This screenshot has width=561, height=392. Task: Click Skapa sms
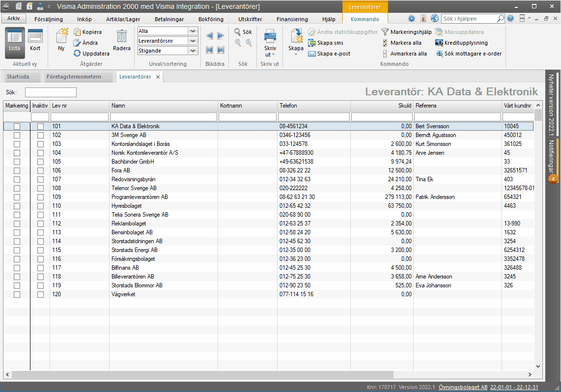[x=326, y=43]
